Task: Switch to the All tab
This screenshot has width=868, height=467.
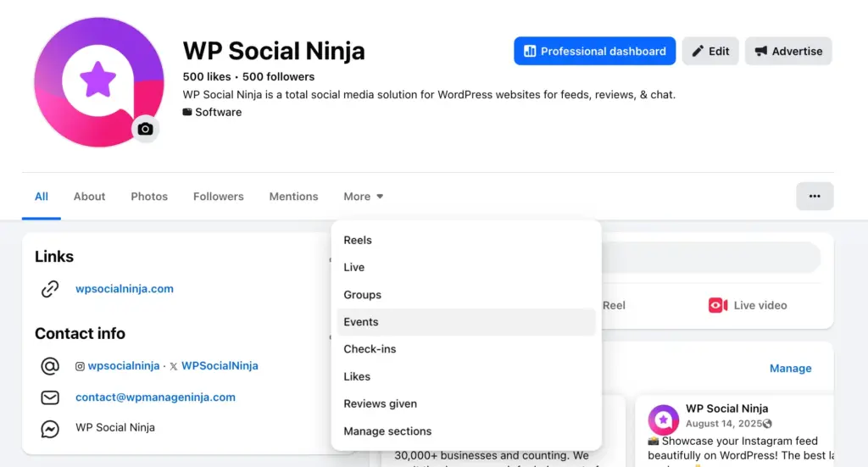Action: point(42,197)
